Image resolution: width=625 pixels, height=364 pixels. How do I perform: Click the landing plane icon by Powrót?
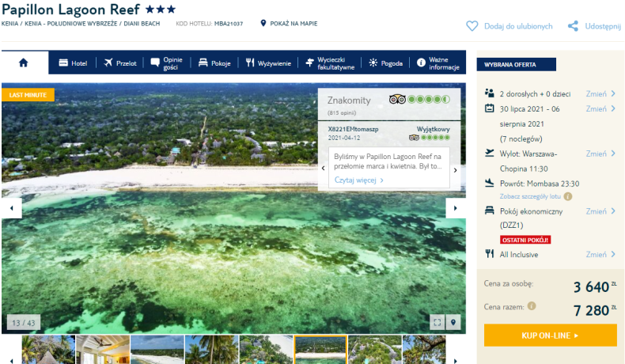[x=490, y=183]
